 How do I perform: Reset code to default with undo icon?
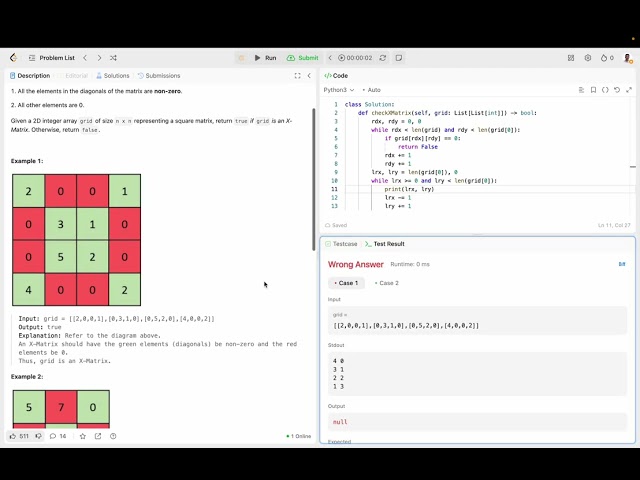[617, 90]
